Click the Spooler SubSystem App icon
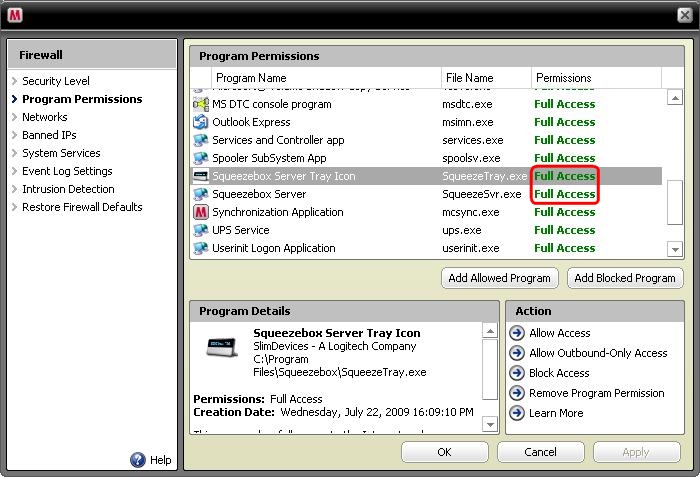This screenshot has width=700, height=477. click(x=201, y=158)
